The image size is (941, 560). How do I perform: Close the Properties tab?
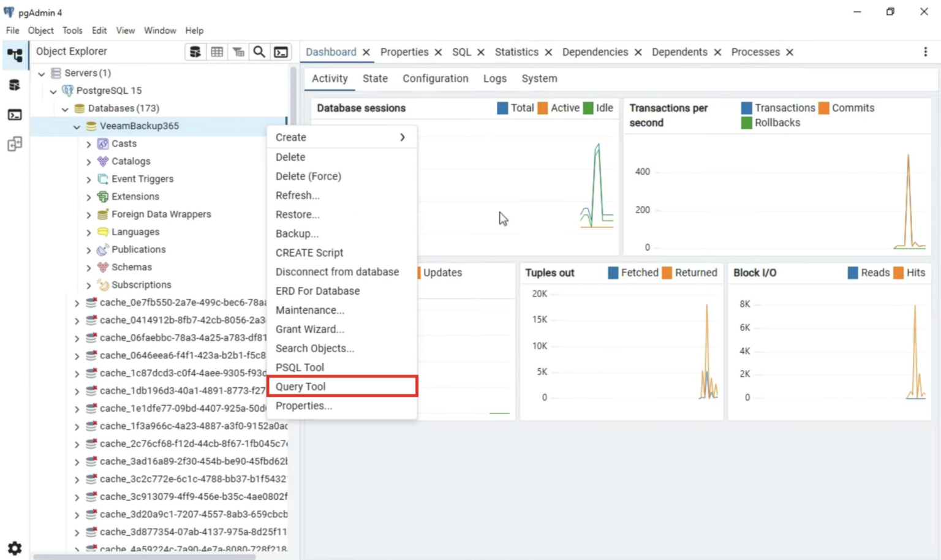tap(438, 53)
